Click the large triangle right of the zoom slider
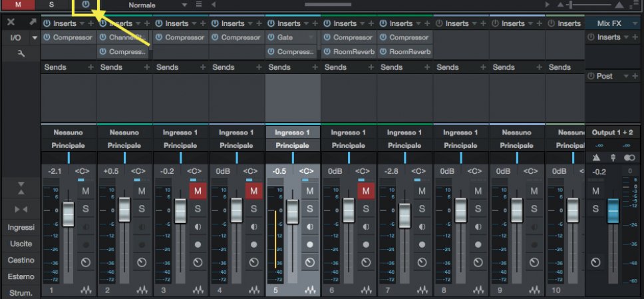644x299 pixels. click(620, 5)
